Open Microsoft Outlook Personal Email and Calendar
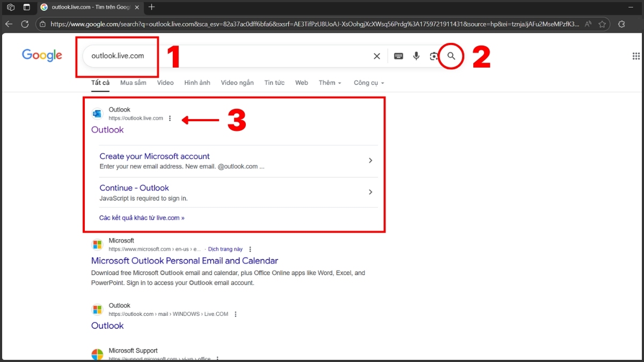This screenshot has width=644, height=362. [x=185, y=261]
